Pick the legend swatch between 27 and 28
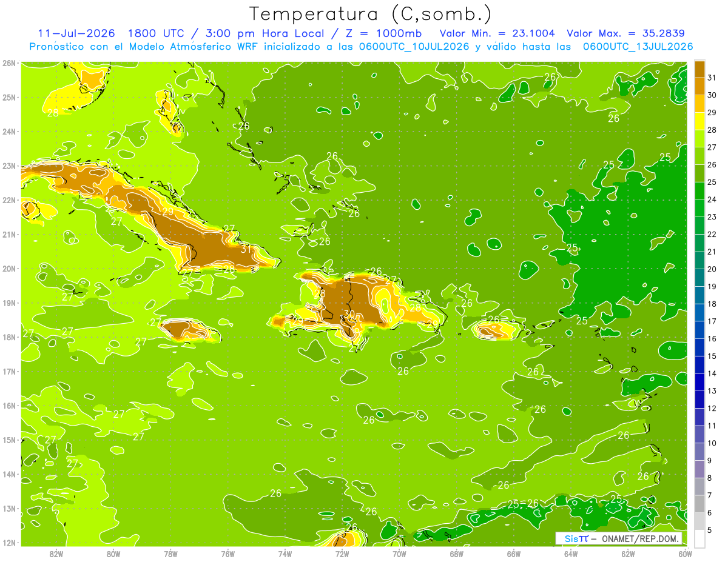728x562 pixels. tap(700, 139)
